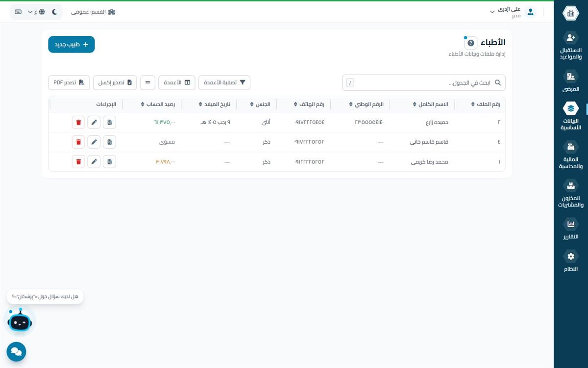Open the language selector globe dropdown

pyautogui.click(x=36, y=12)
